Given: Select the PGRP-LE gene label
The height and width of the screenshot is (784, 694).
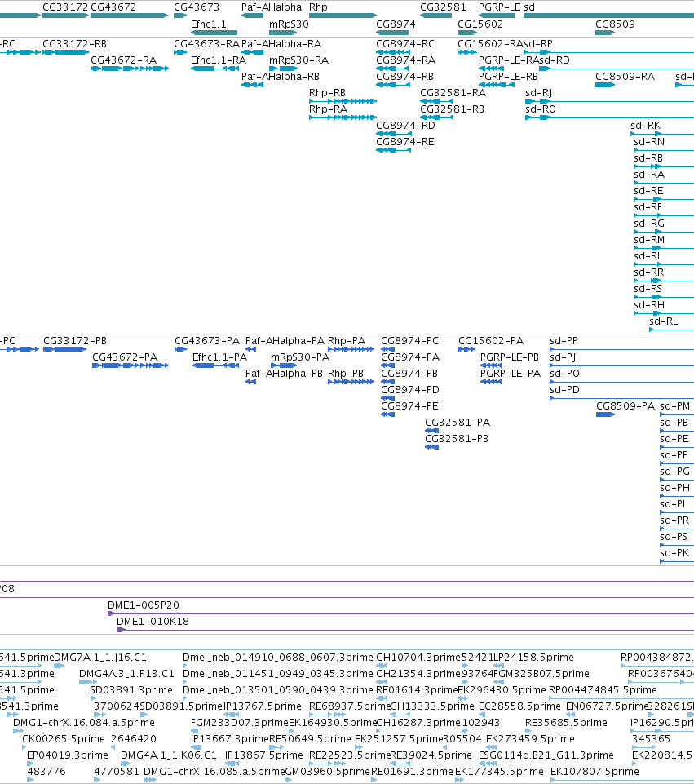Looking at the screenshot, I should coord(500,7).
